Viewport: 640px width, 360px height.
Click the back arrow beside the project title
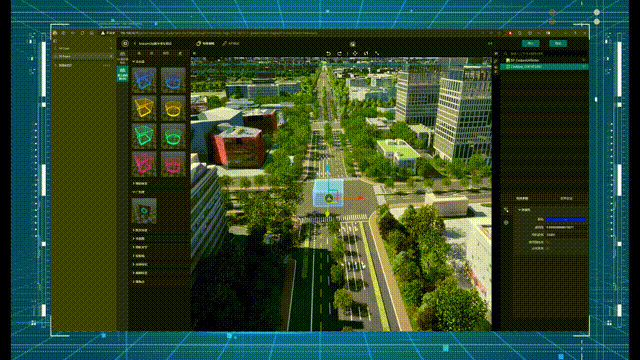coord(135,43)
